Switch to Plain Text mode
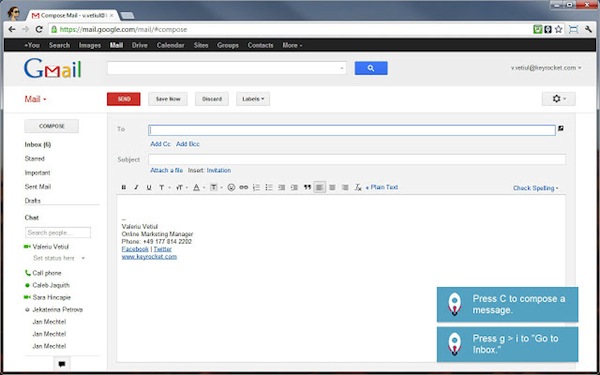Screen dimensions: 600x375 [x=382, y=188]
